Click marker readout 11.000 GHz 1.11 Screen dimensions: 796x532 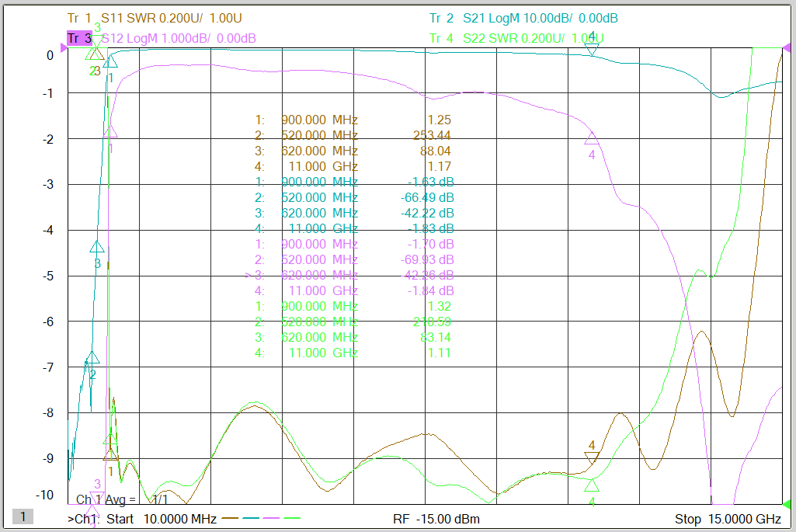(x=353, y=353)
